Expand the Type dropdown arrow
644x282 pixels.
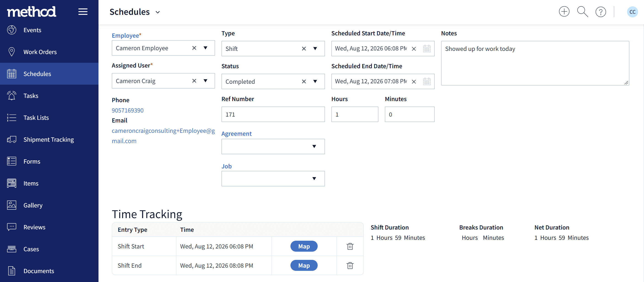click(x=315, y=49)
